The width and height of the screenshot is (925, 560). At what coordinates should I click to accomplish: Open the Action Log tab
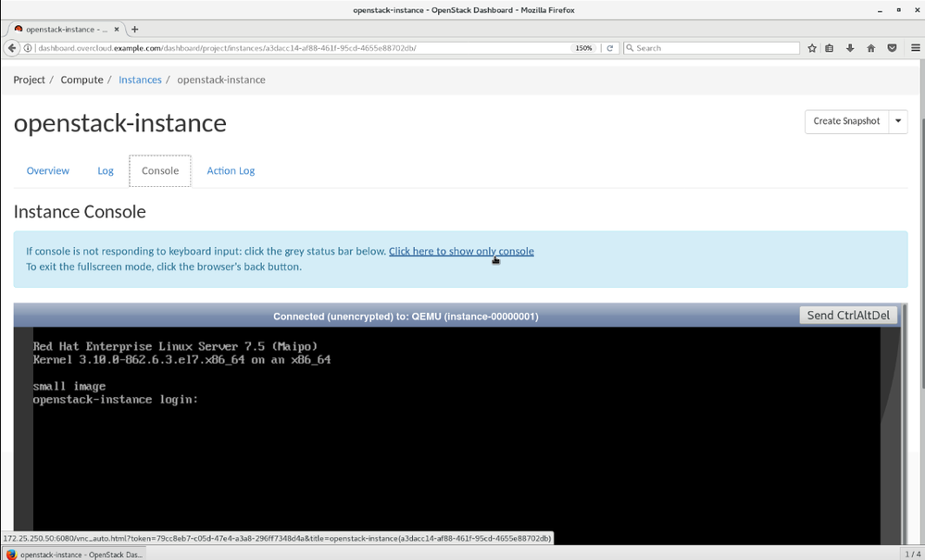click(x=231, y=171)
